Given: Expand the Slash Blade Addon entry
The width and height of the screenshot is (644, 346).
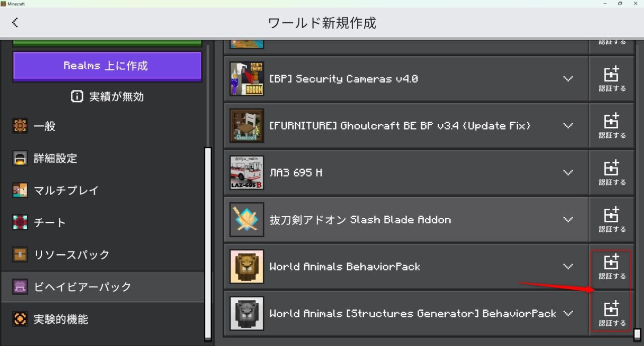Looking at the screenshot, I should (568, 220).
